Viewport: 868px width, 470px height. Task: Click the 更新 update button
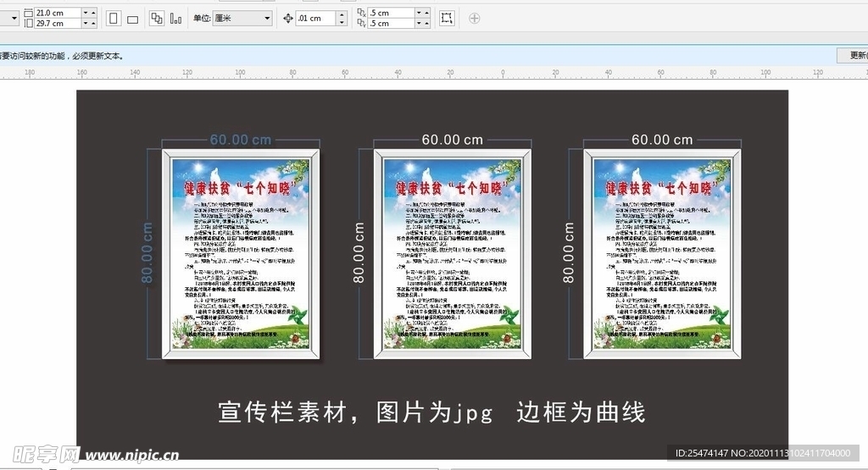[852, 55]
